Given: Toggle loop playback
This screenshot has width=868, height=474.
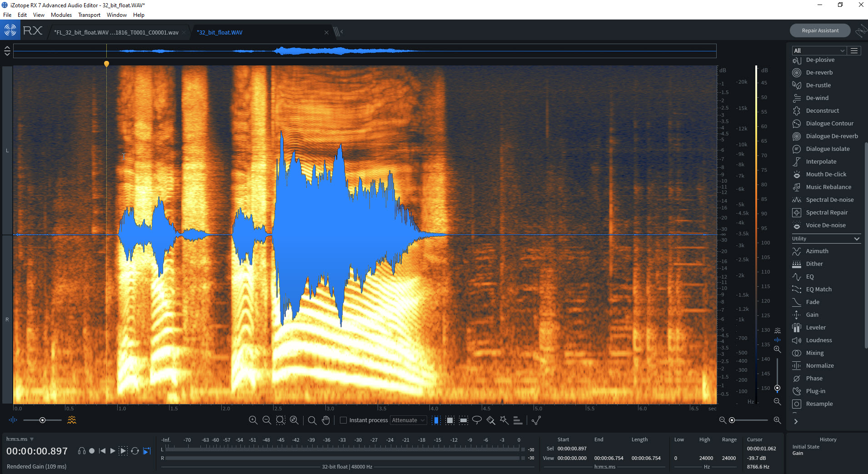Looking at the screenshot, I should (x=135, y=451).
